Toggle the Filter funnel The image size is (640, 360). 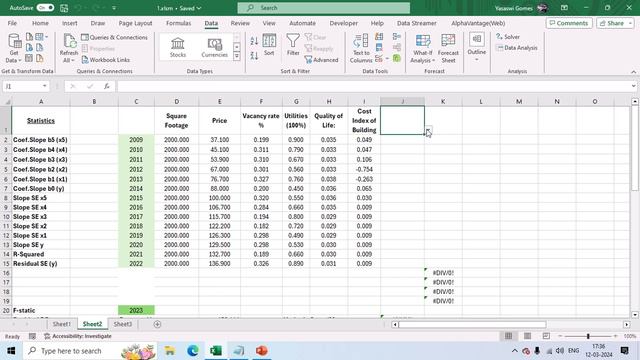pos(293,45)
